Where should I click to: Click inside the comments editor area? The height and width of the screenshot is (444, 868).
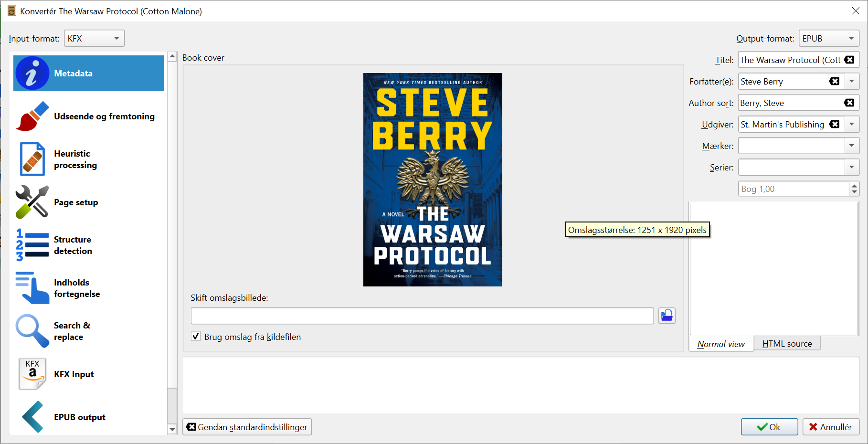(773, 268)
